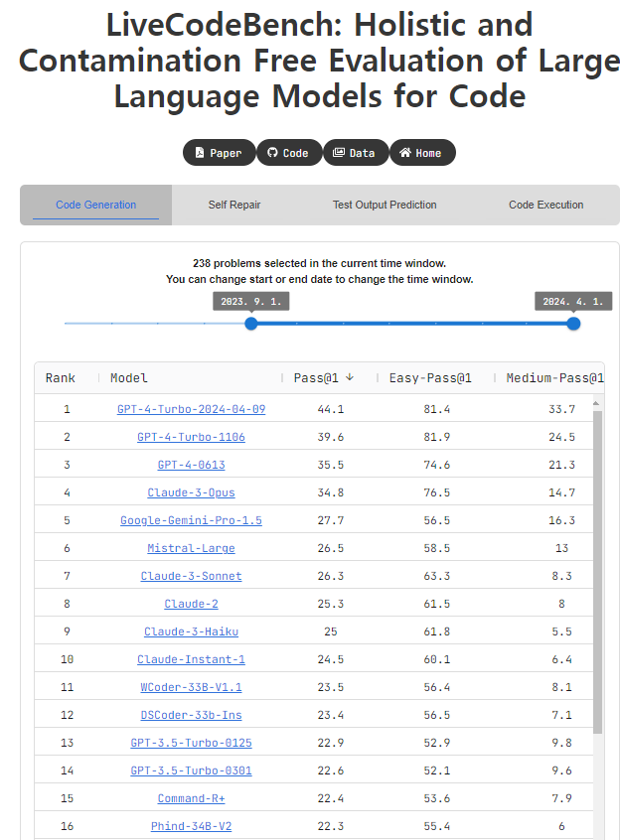Open the Claude-3-Opus model link
The width and height of the screenshot is (620, 840).
[192, 492]
